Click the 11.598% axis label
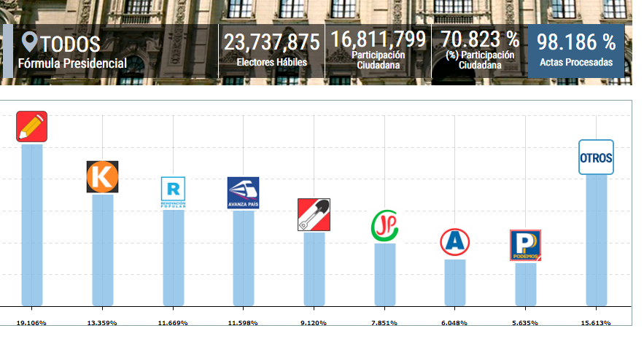644x355 pixels. [243, 323]
